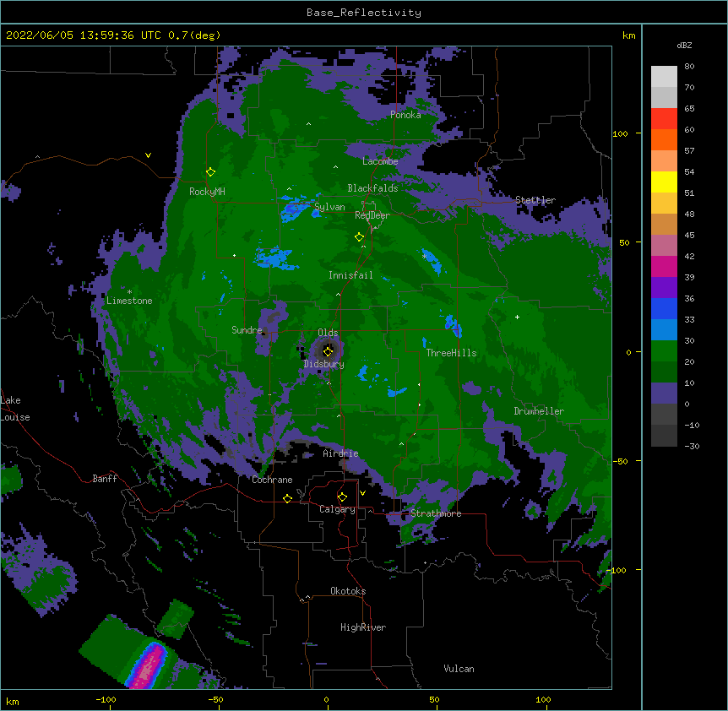Select the Lake Louise label
Image resolution: width=728 pixels, height=711 pixels.
coord(15,409)
